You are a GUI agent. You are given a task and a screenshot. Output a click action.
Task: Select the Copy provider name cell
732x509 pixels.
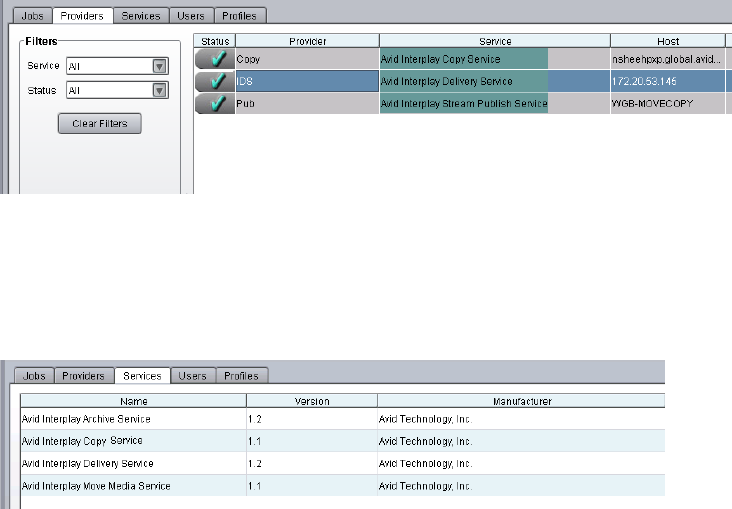coord(307,59)
